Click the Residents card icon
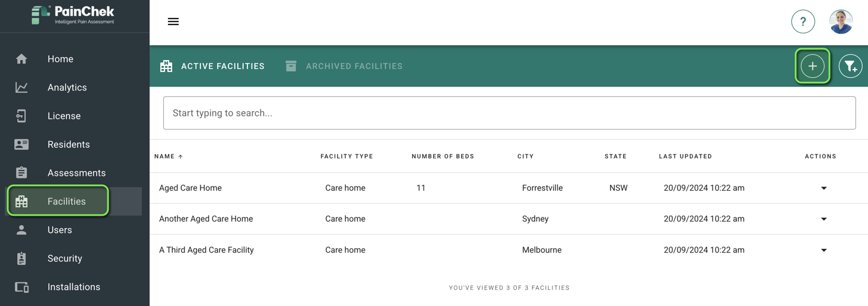 click(x=21, y=144)
